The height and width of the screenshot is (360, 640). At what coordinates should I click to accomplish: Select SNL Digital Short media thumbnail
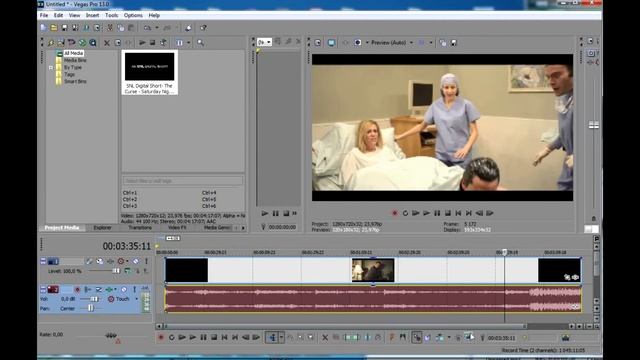149,73
